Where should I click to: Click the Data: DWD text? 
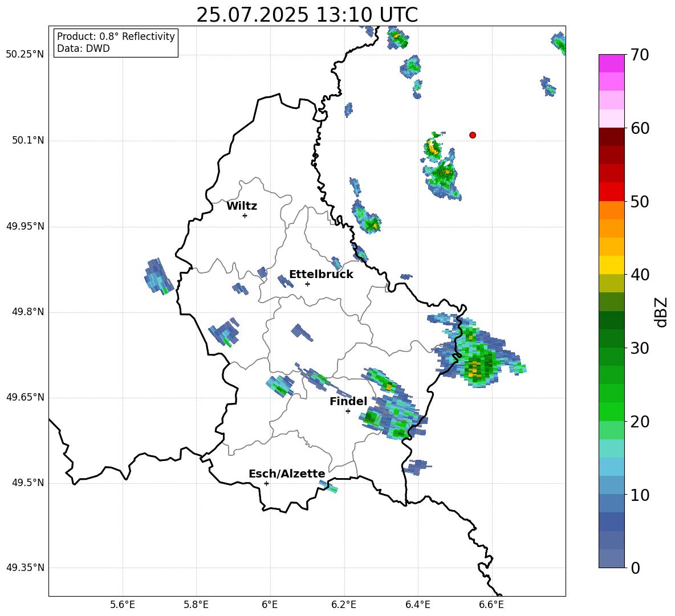click(x=83, y=48)
